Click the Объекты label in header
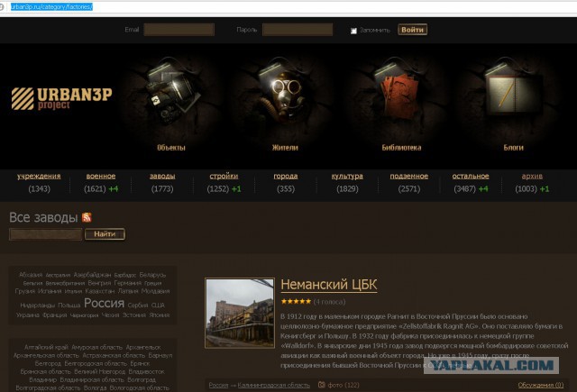Viewport: 577px width, 392px height. click(171, 148)
